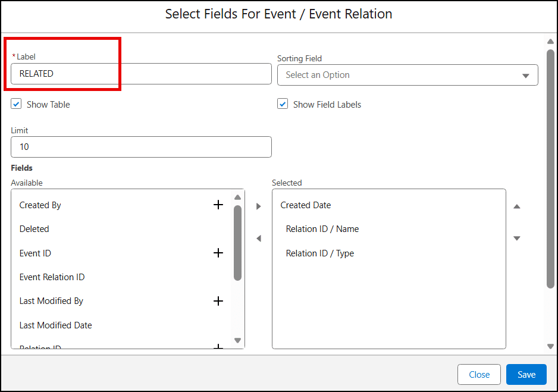Image resolution: width=558 pixels, height=392 pixels.
Task: Move selected field up
Action: [517, 206]
